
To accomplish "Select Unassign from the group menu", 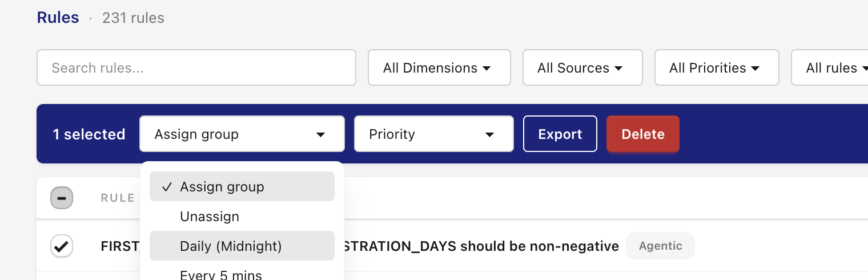I will pyautogui.click(x=242, y=217).
